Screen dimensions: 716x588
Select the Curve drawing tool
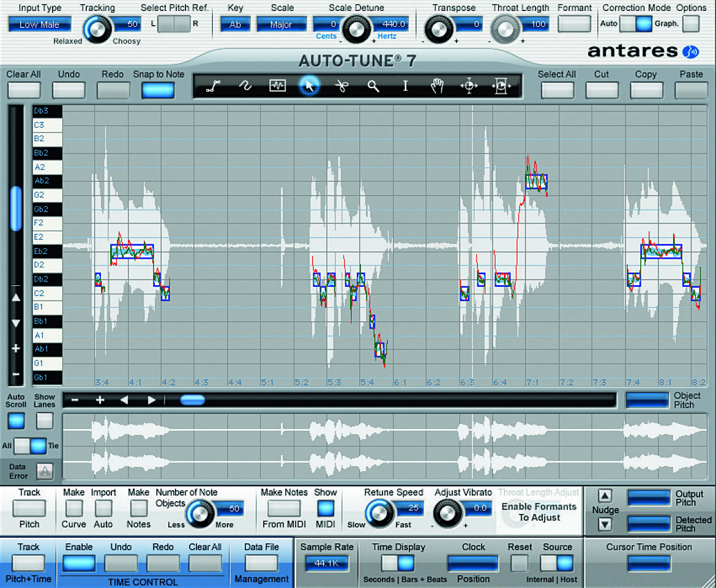[245, 86]
